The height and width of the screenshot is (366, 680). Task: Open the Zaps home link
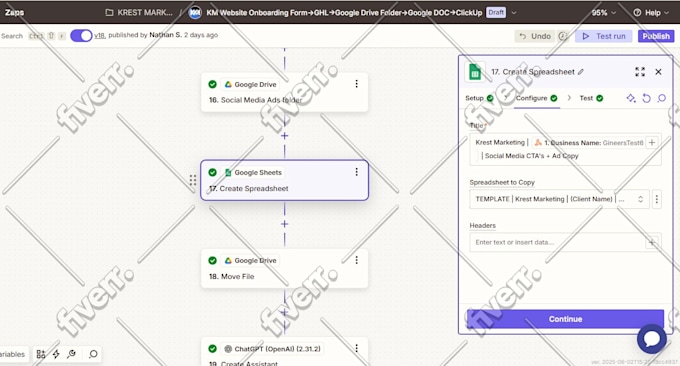(x=14, y=12)
